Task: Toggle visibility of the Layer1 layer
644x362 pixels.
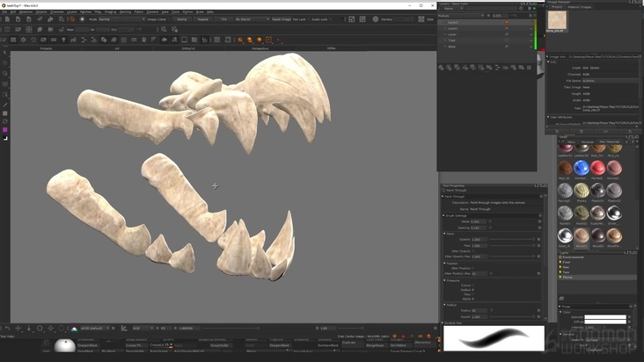Action: pyautogui.click(x=445, y=28)
